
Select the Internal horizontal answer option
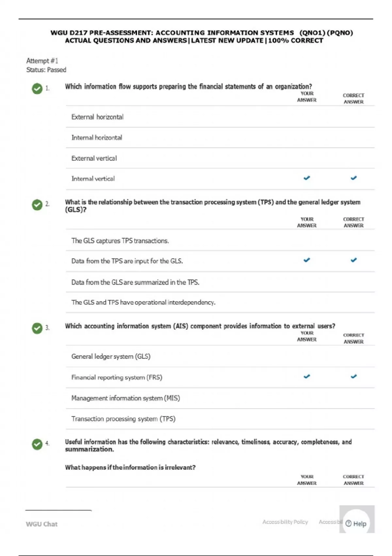[97, 138]
